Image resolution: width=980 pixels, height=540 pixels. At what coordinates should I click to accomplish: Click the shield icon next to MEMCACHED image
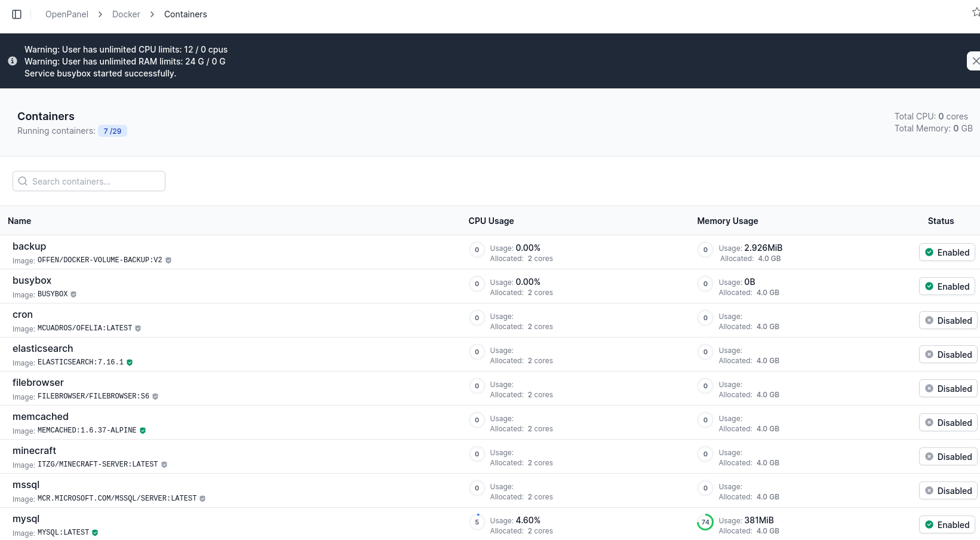143,431
